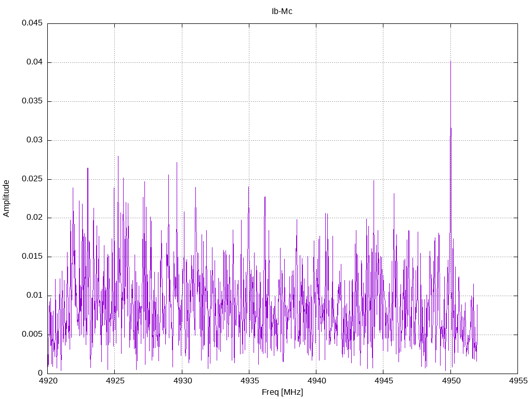
Task: Click the plot title Ib-Mc
Action: [x=282, y=11]
